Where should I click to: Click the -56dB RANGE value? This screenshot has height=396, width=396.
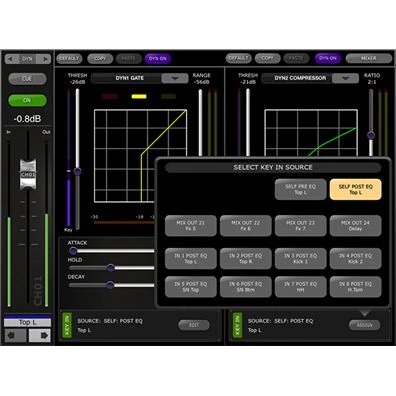[x=201, y=82]
